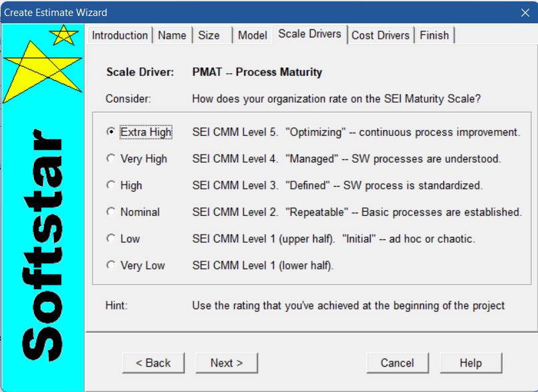
Task: Open the Model tab
Action: 253,35
